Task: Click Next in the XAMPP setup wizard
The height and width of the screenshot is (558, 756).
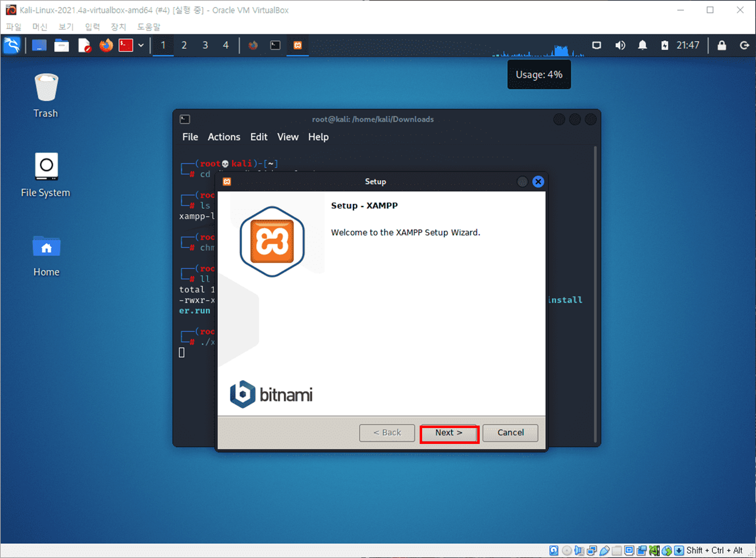Action: pyautogui.click(x=448, y=433)
